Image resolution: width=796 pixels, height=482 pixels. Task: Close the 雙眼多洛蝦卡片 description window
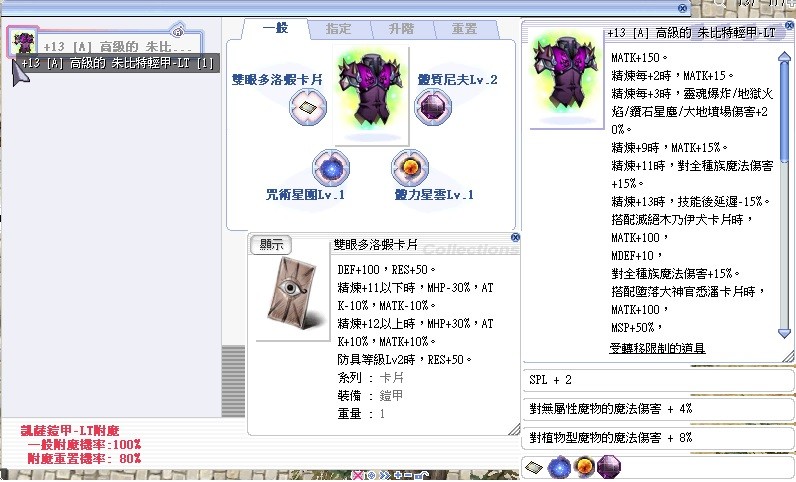coord(515,238)
